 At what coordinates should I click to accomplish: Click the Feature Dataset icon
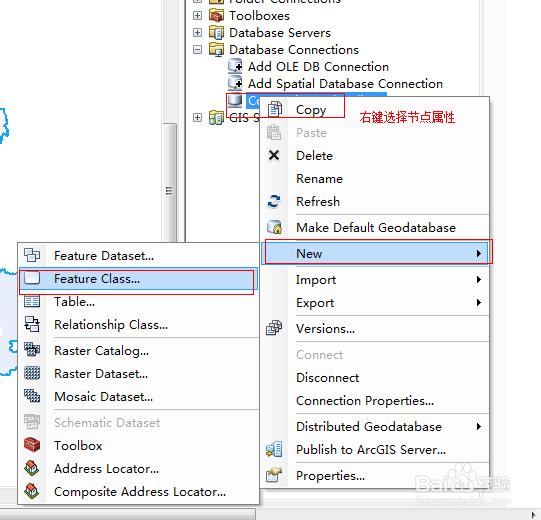pos(32,255)
